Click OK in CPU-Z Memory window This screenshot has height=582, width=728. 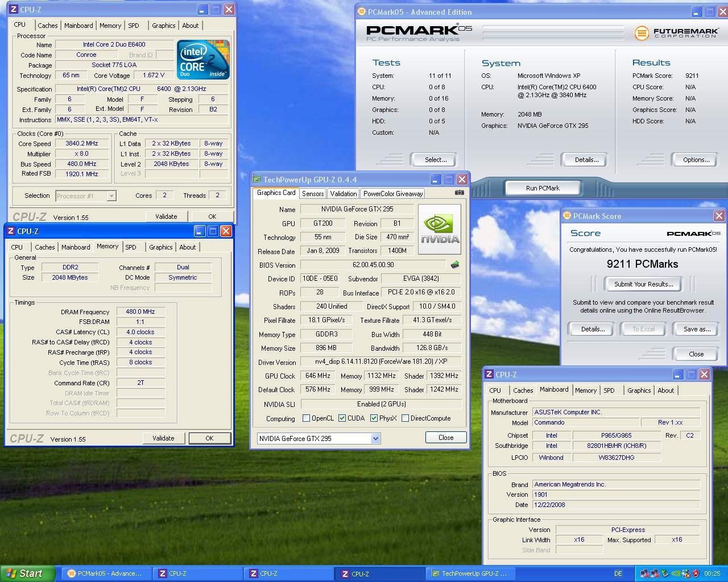click(x=209, y=438)
